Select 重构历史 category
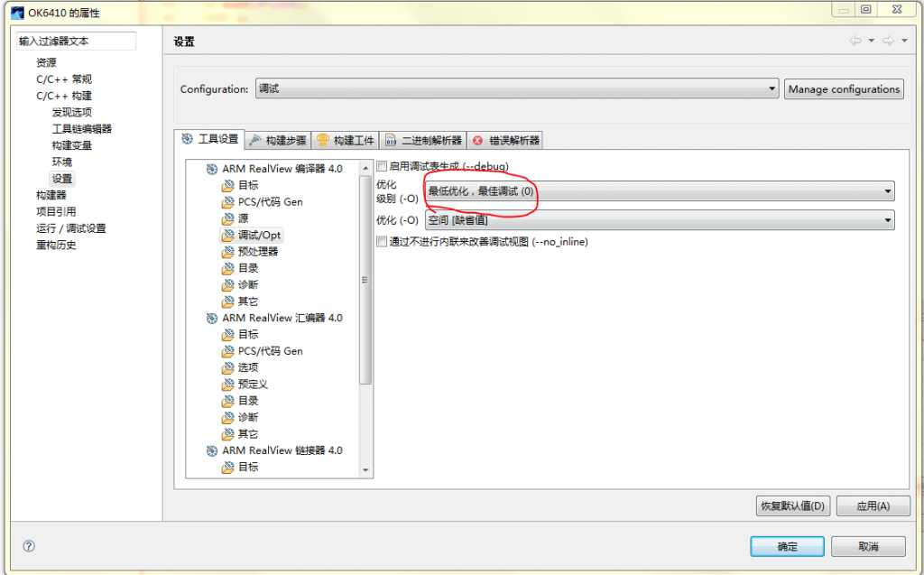This screenshot has height=575, width=924. (x=56, y=245)
